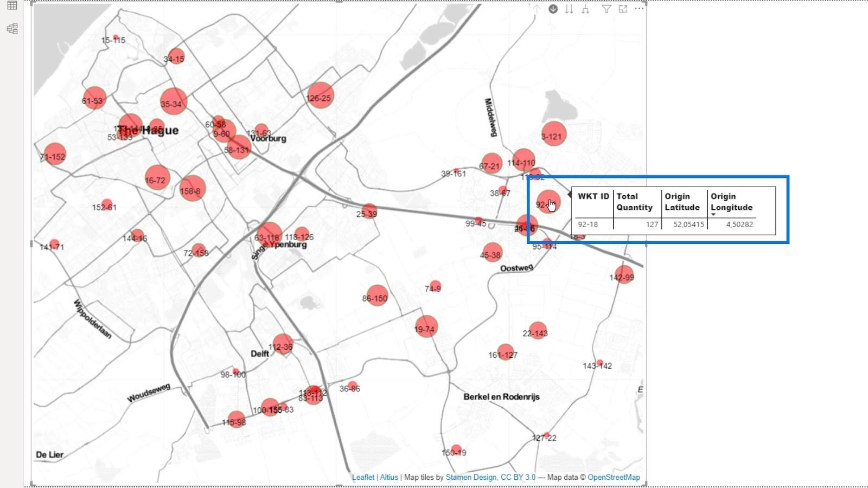The image size is (868, 488).
Task: Click the WKT ID column header
Action: [x=593, y=196]
